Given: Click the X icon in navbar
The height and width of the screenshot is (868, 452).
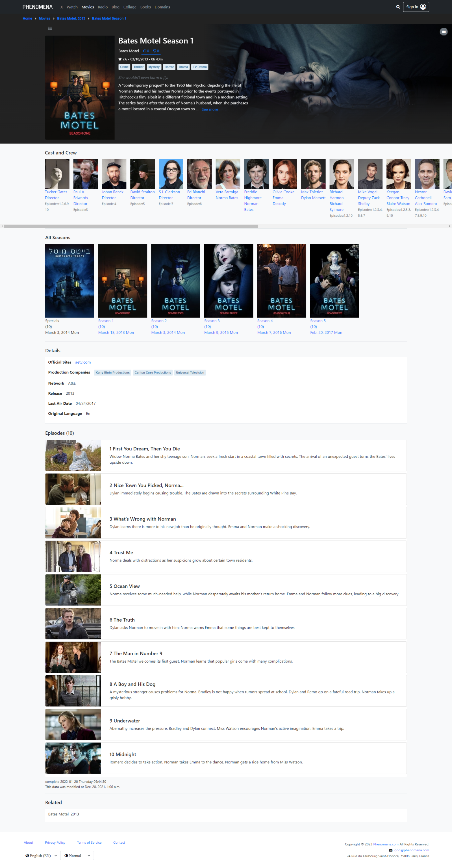Looking at the screenshot, I should pos(61,7).
